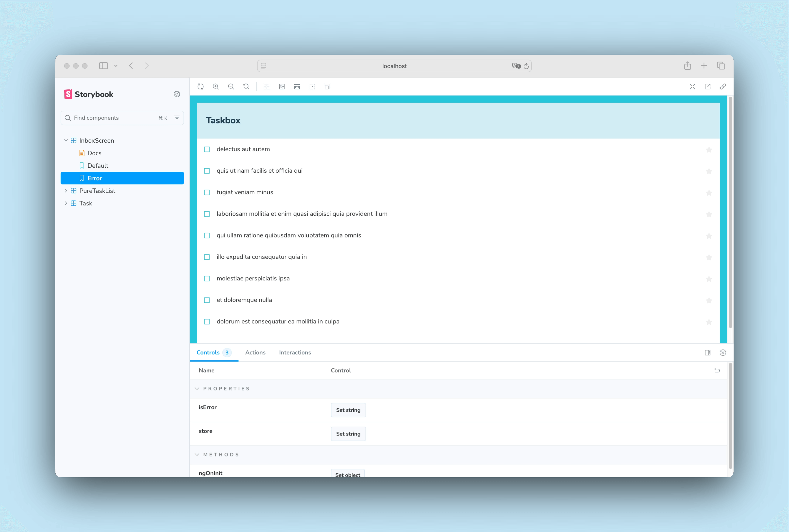Copy canvas link with the chain icon
789x532 pixels.
(x=723, y=86)
